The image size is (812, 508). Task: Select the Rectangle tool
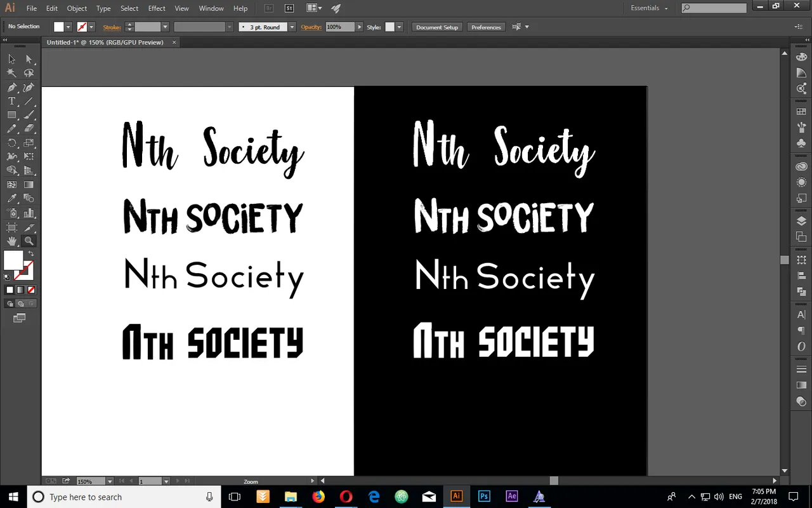click(x=11, y=115)
